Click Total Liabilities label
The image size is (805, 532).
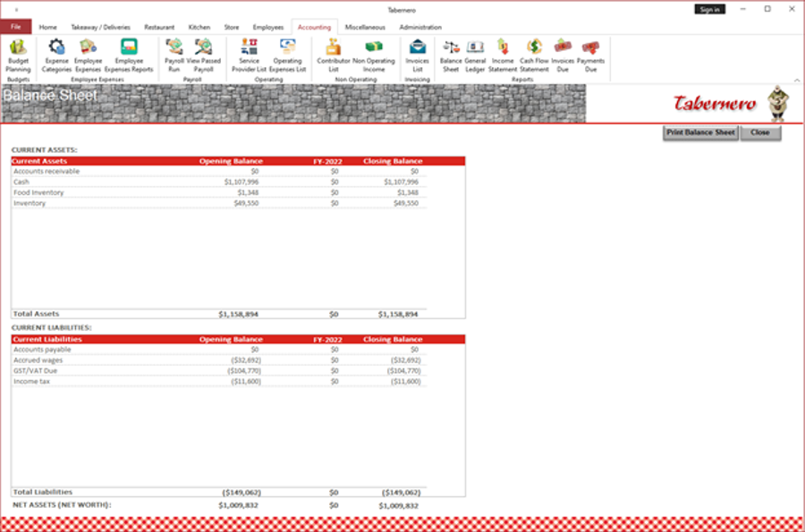coord(43,492)
